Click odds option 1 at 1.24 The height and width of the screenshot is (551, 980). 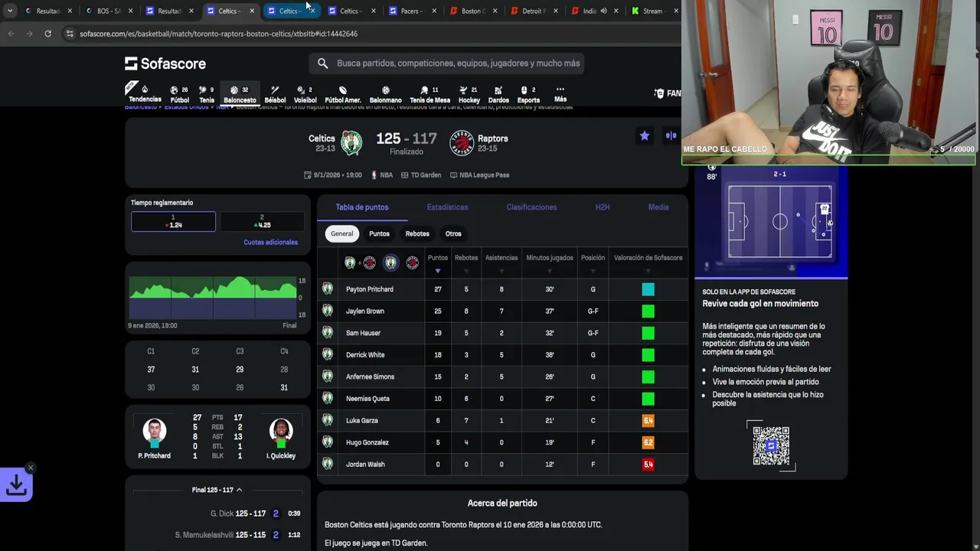click(174, 221)
